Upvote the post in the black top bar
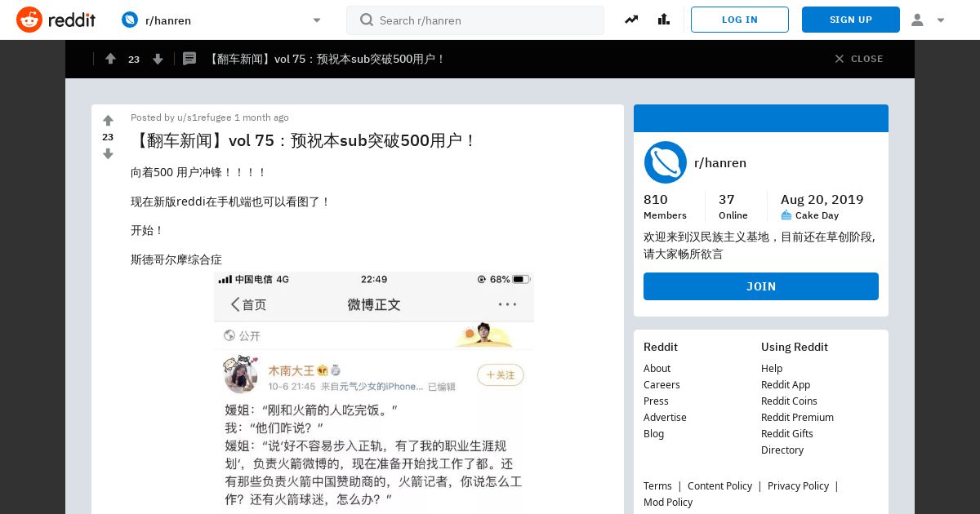Image resolution: width=980 pixels, height=514 pixels. [x=111, y=59]
